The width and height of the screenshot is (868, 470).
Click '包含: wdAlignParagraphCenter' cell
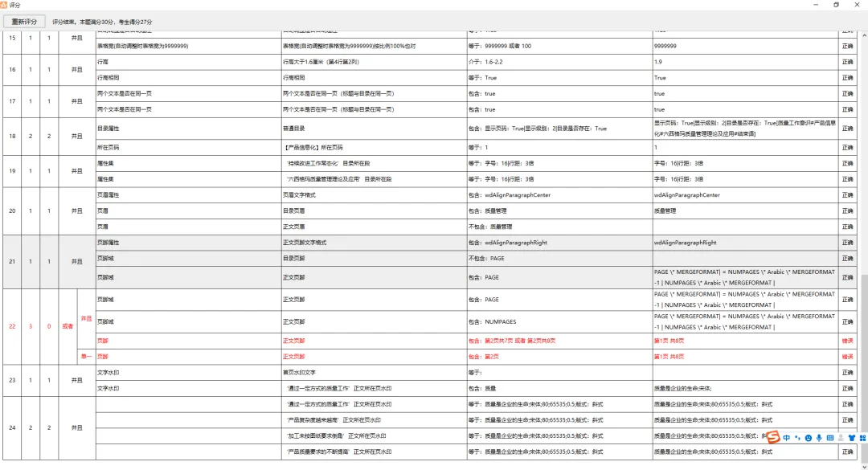pos(559,195)
